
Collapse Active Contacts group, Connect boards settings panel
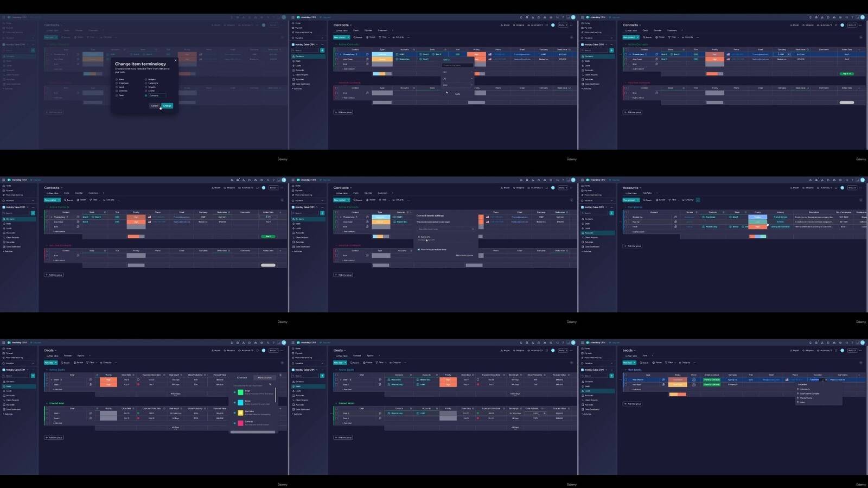[336, 207]
